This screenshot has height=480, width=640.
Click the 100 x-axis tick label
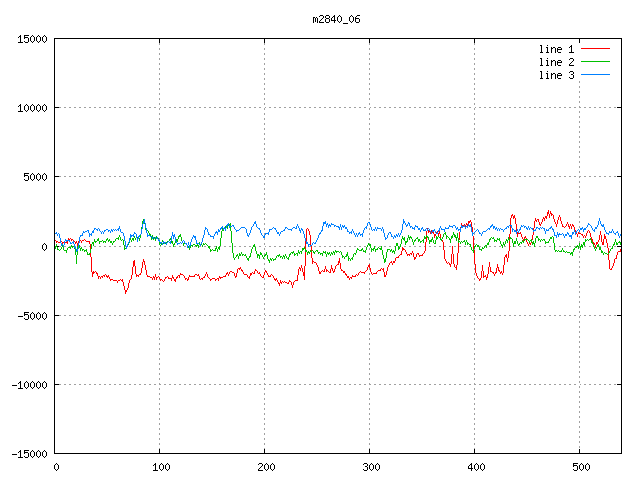pos(160,467)
